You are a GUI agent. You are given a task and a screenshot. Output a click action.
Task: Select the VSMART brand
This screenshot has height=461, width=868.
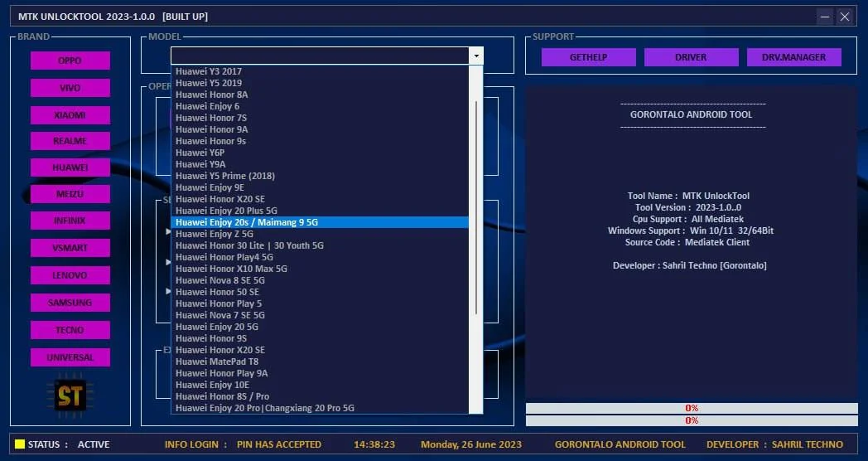pyautogui.click(x=70, y=248)
